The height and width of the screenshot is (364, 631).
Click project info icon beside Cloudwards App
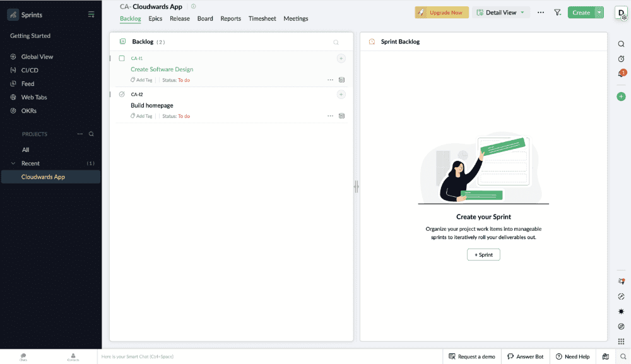(x=193, y=6)
